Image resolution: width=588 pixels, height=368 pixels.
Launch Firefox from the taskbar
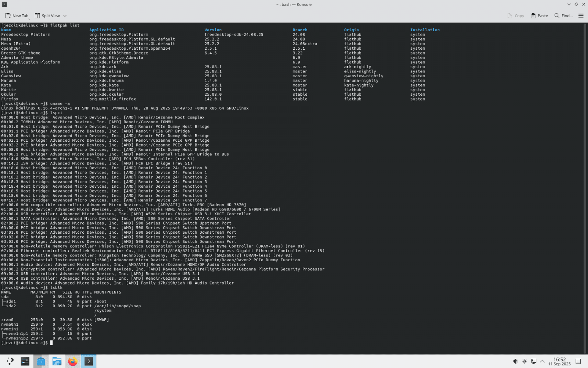coord(73,361)
